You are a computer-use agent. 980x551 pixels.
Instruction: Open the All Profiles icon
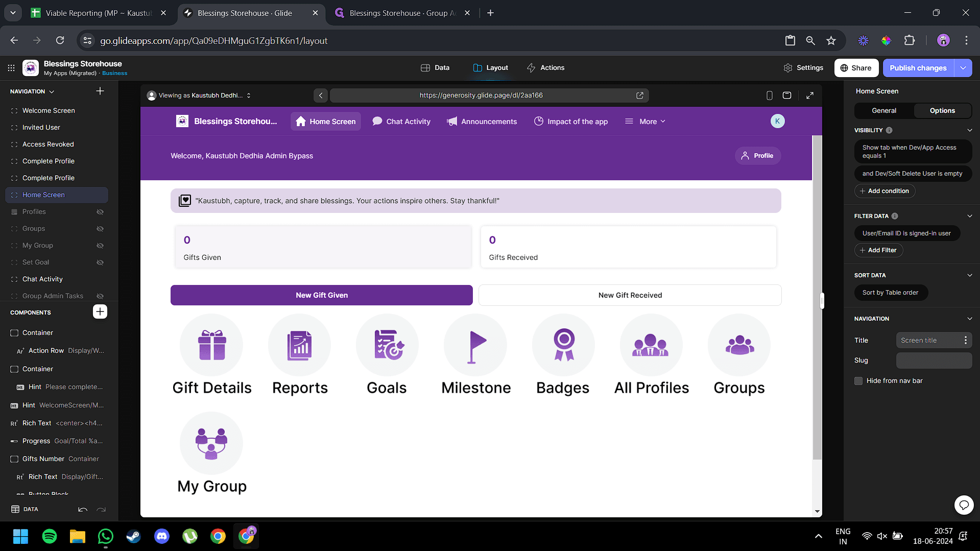tap(651, 345)
